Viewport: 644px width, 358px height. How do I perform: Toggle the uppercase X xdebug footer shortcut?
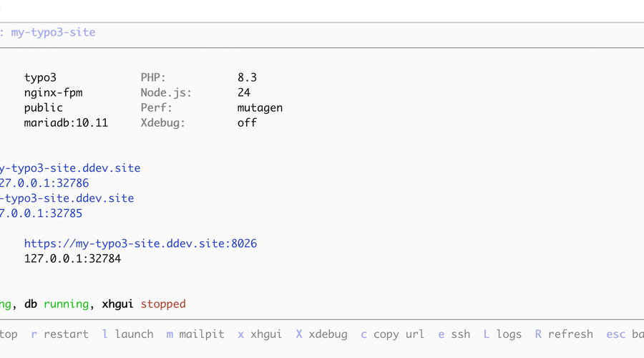(321, 334)
